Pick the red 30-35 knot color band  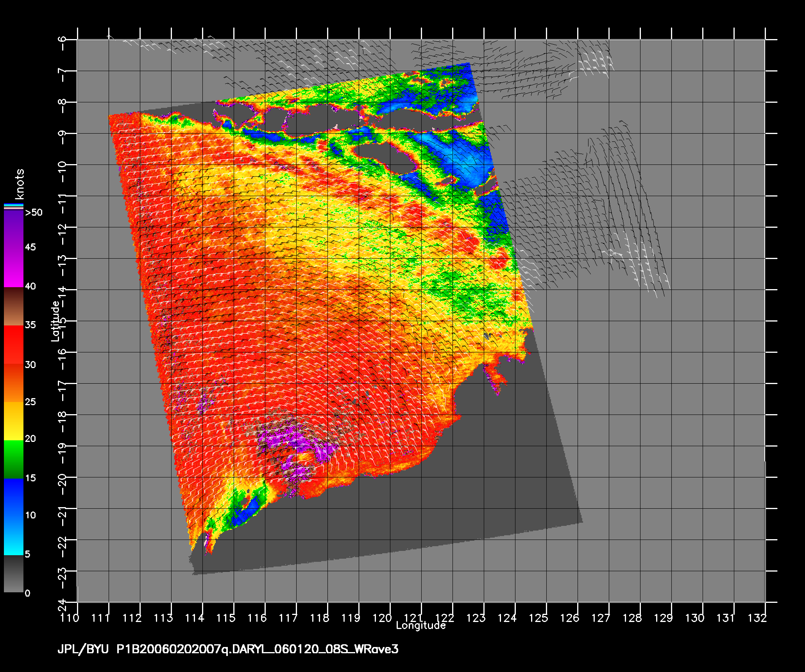14,345
